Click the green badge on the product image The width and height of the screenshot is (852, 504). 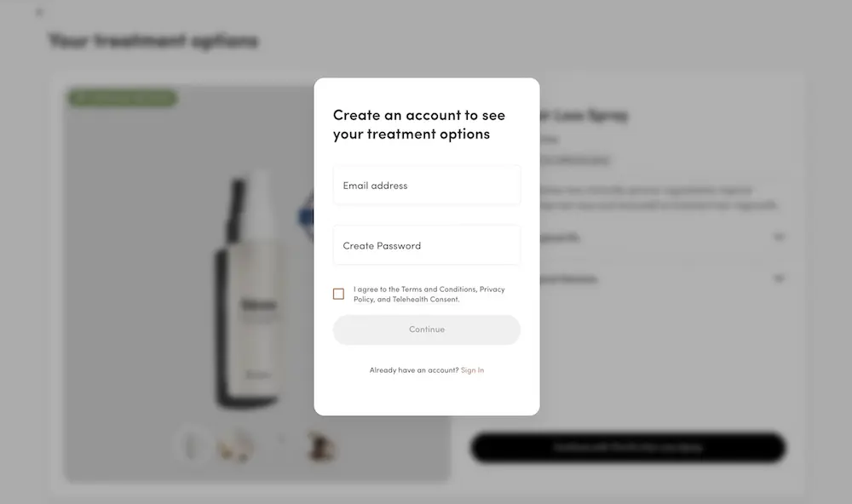click(x=122, y=98)
